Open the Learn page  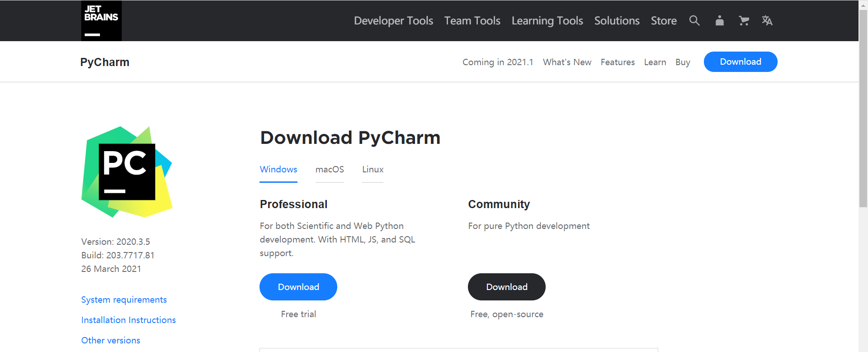[655, 62]
